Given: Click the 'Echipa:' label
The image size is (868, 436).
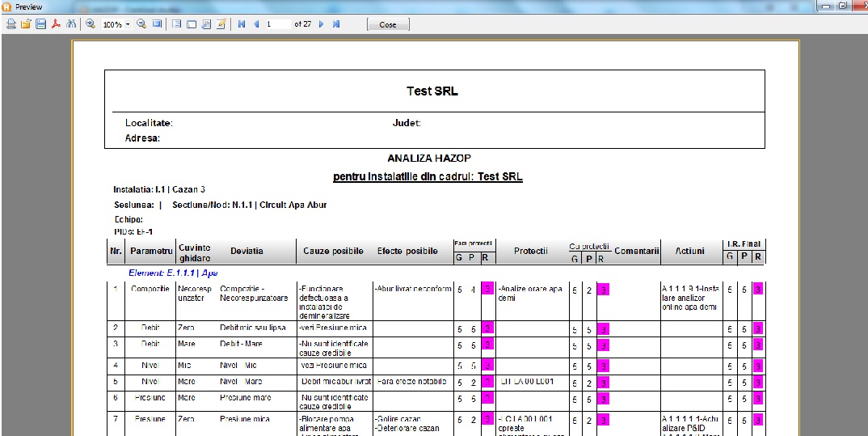Looking at the screenshot, I should (129, 220).
